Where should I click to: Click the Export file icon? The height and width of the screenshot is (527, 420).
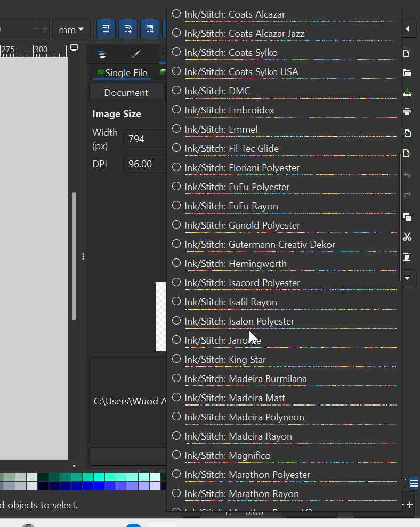(407, 153)
